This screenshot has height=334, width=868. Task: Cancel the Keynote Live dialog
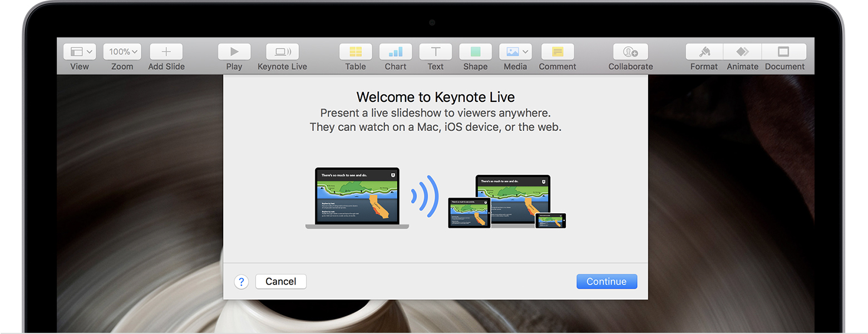point(281,282)
